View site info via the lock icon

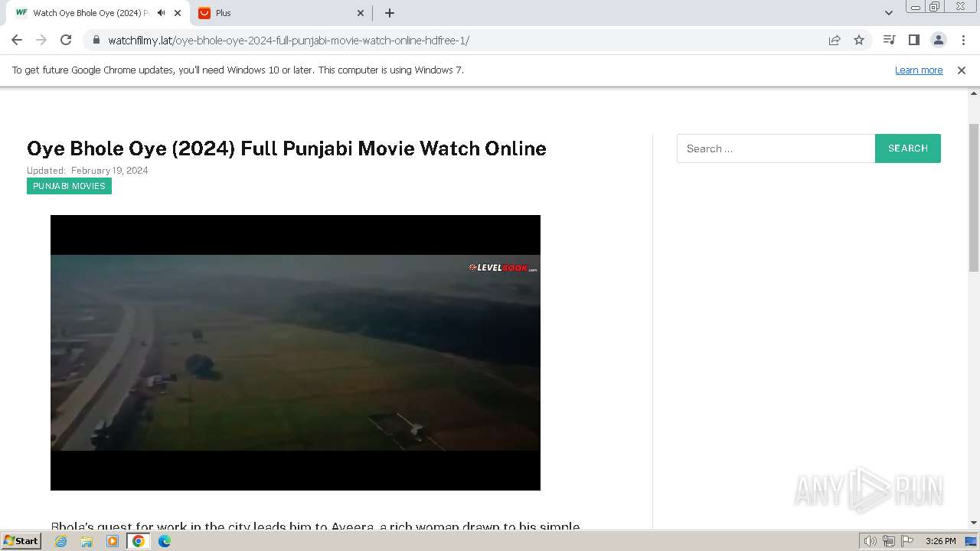pos(96,40)
